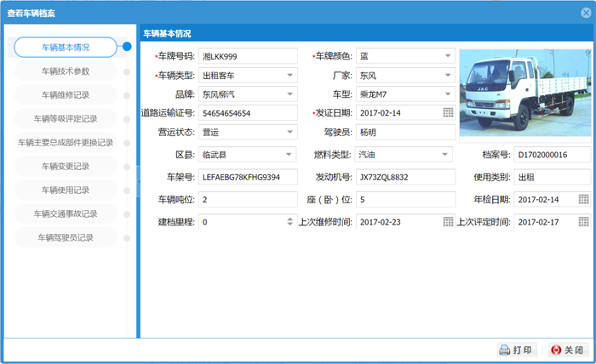Open the 营运状态 dropdown
Image resolution: width=596 pixels, height=364 pixels.
290,132
